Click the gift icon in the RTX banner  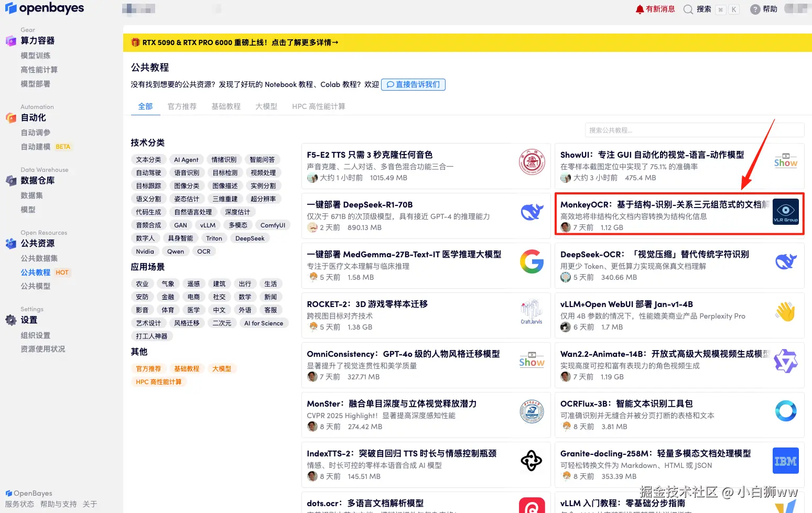pos(135,42)
